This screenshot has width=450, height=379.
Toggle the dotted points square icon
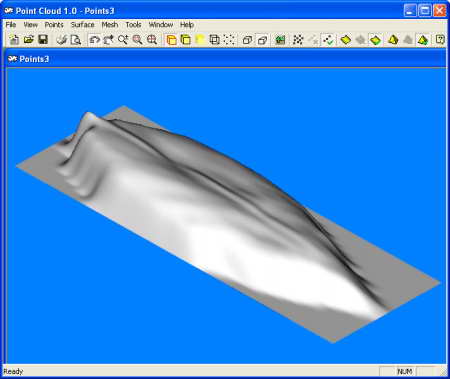[x=229, y=40]
